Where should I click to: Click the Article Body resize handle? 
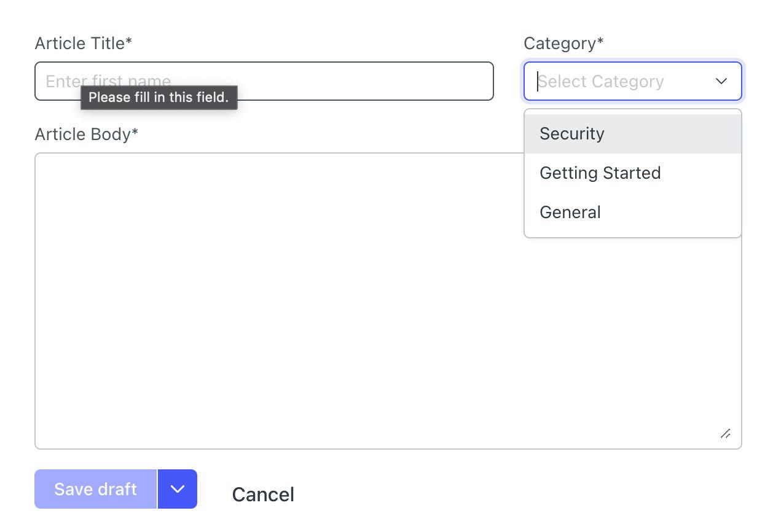coord(726,434)
